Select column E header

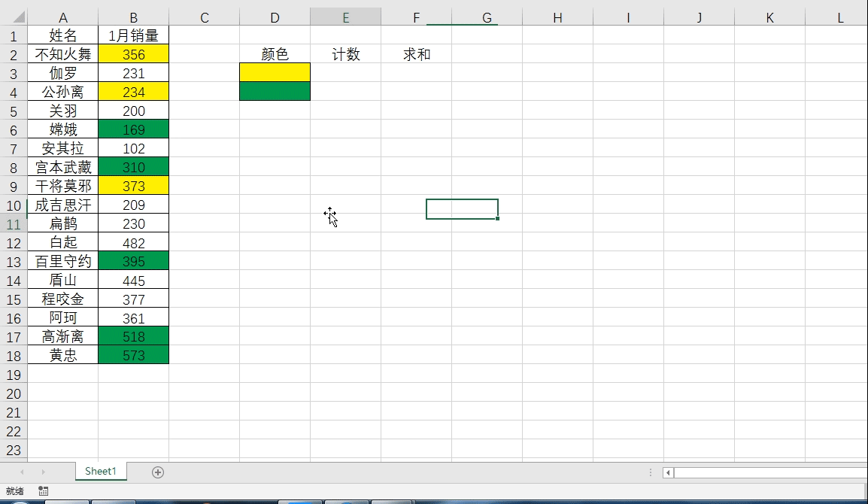(345, 17)
